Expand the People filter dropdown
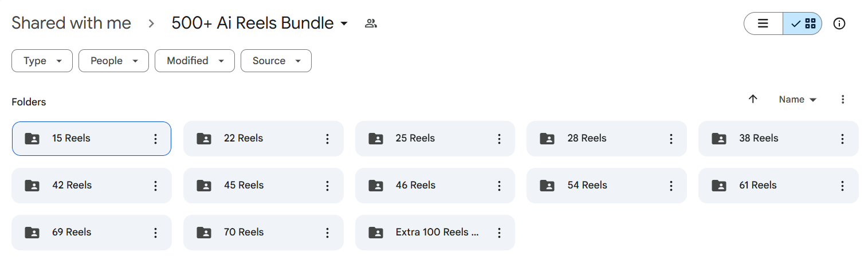Screen dimensions: 868x279 [x=113, y=61]
